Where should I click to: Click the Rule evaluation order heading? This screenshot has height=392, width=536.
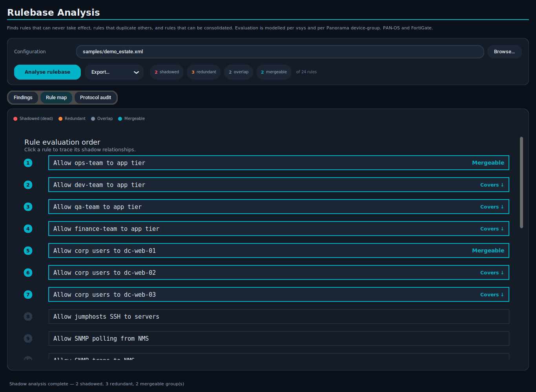coord(62,142)
